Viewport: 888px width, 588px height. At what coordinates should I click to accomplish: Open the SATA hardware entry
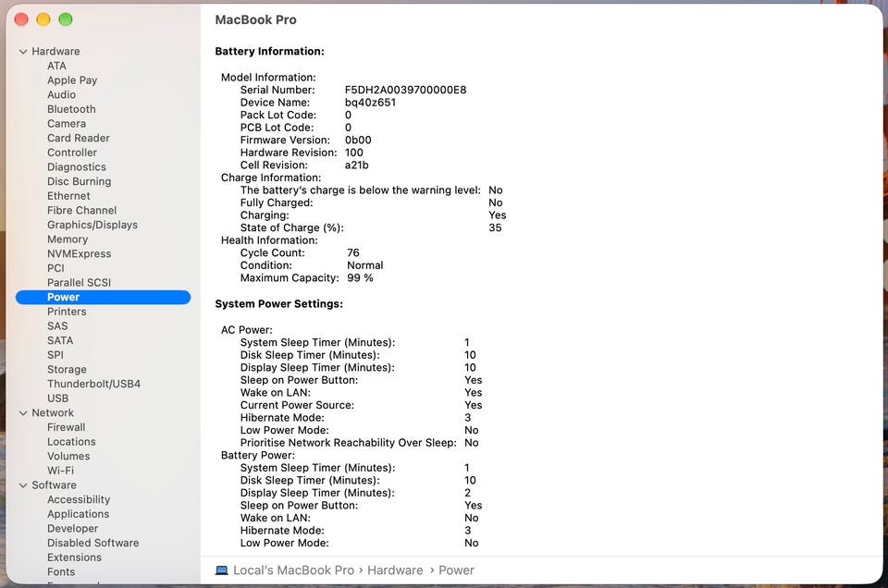[x=60, y=341]
